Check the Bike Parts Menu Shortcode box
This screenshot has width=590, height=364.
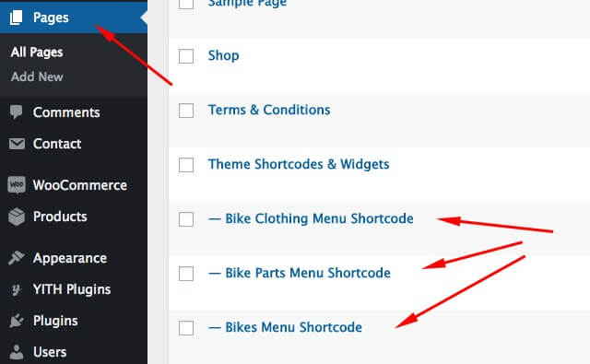pos(186,274)
